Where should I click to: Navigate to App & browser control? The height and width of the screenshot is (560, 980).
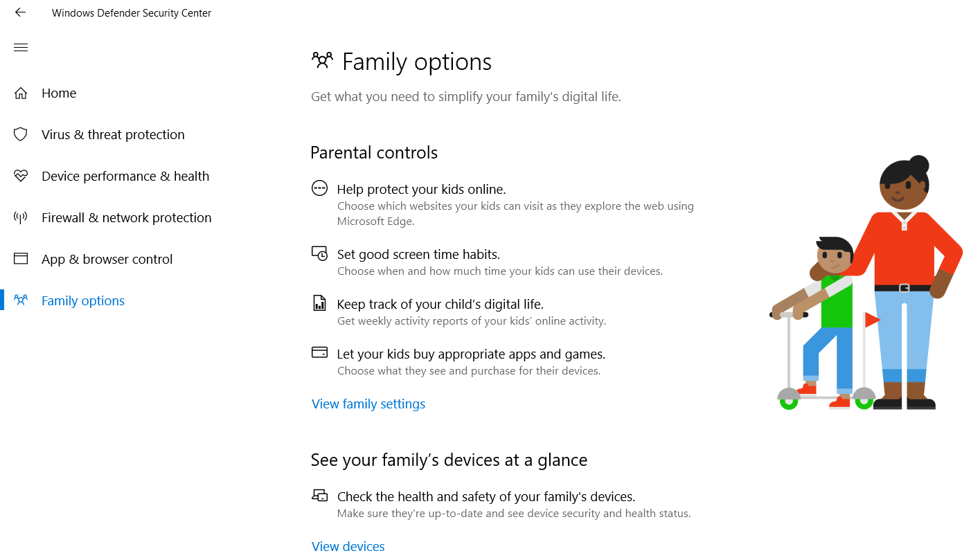(107, 259)
